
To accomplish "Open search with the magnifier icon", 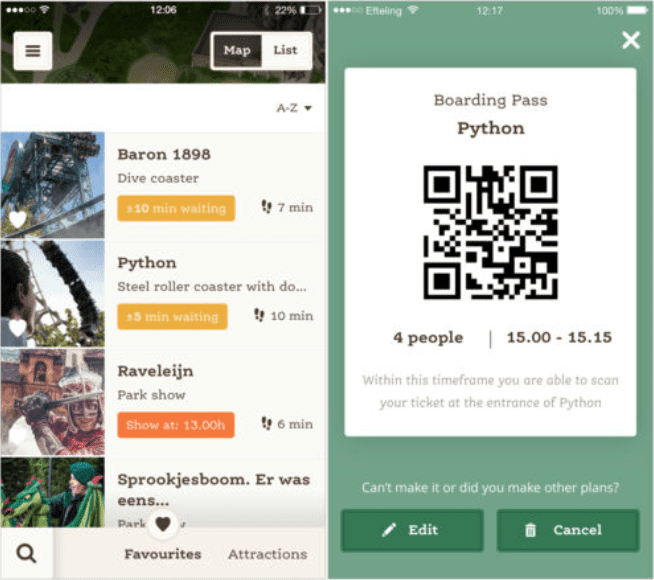I will 26,554.
